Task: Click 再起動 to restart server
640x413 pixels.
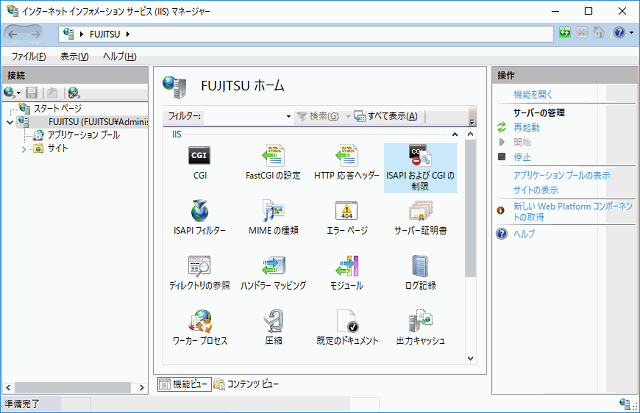Action: 527,128
